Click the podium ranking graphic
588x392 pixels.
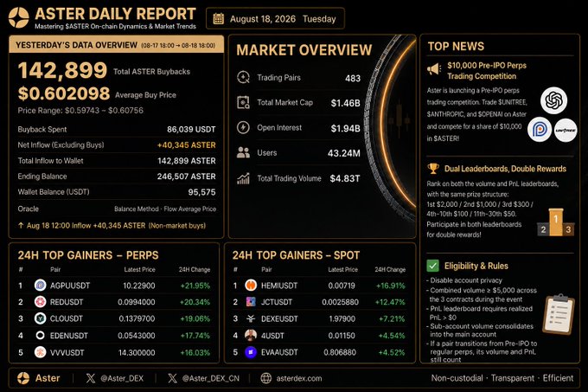556,222
